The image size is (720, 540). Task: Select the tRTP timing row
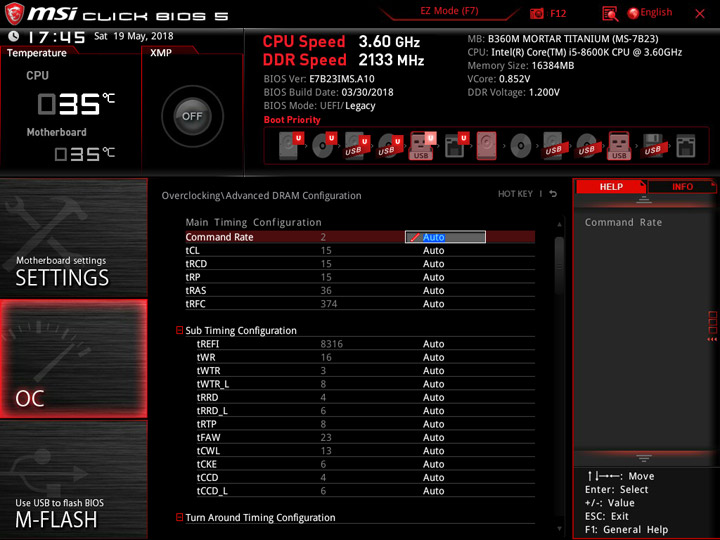366,424
